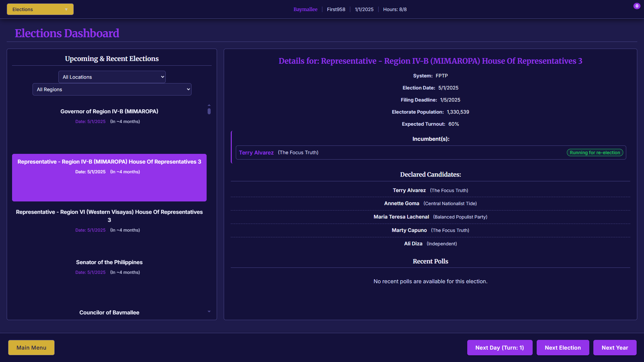This screenshot has height=362, width=644.
Task: Open incumbent Terry Alvarez profile link
Action: pos(256,153)
